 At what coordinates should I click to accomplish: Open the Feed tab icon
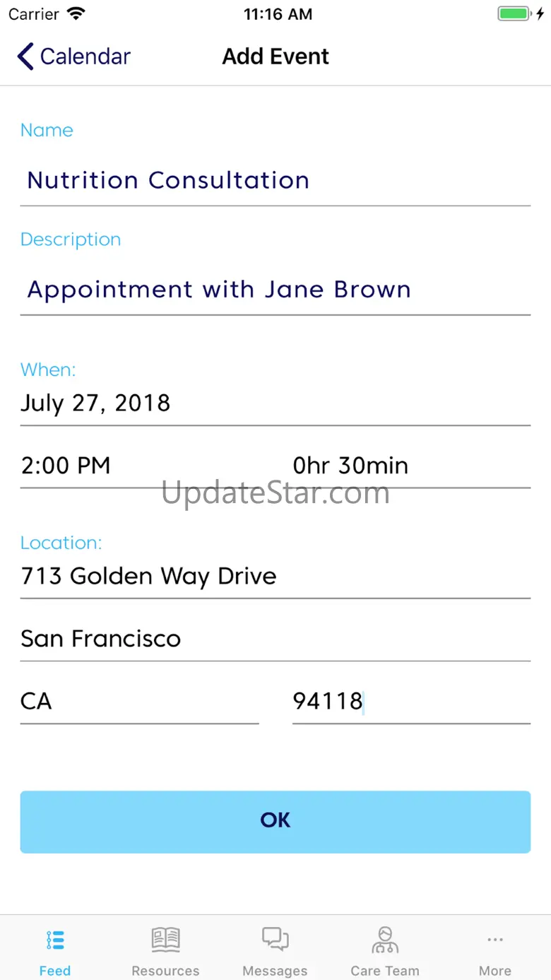(55, 940)
